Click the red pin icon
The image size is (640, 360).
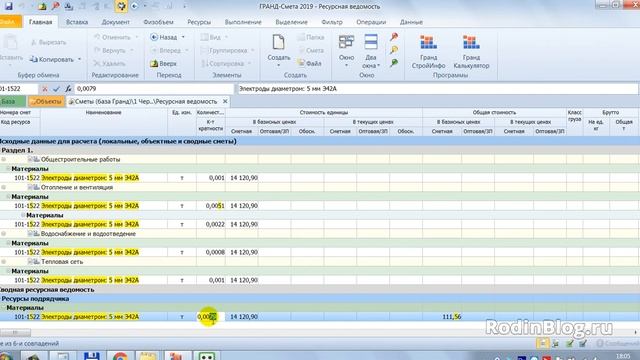(394, 37)
